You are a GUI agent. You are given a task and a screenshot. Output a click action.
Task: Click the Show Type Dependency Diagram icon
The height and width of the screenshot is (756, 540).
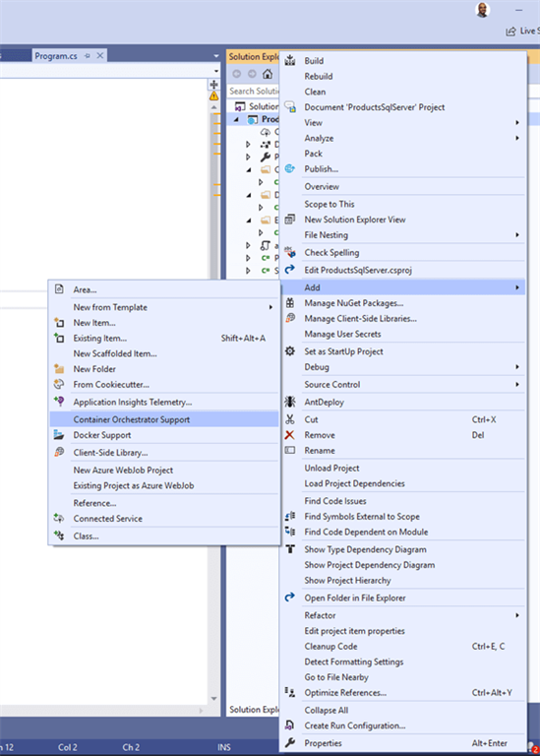290,549
